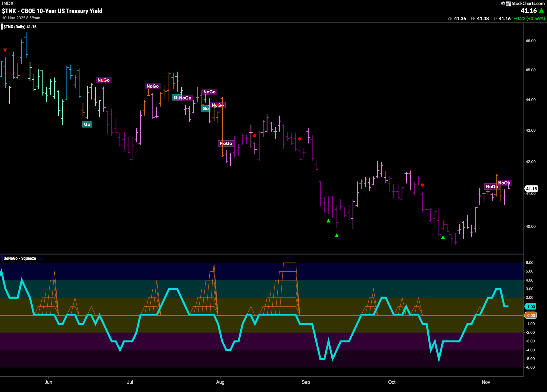Image resolution: width=547 pixels, height=392 pixels.
Task: Click the INDX exchange label
Action: coord(8,3)
